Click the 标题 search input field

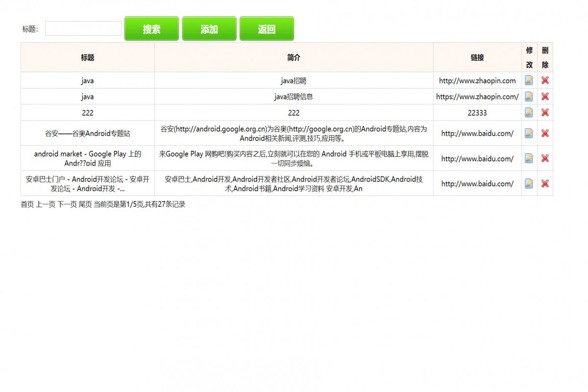coord(83,28)
